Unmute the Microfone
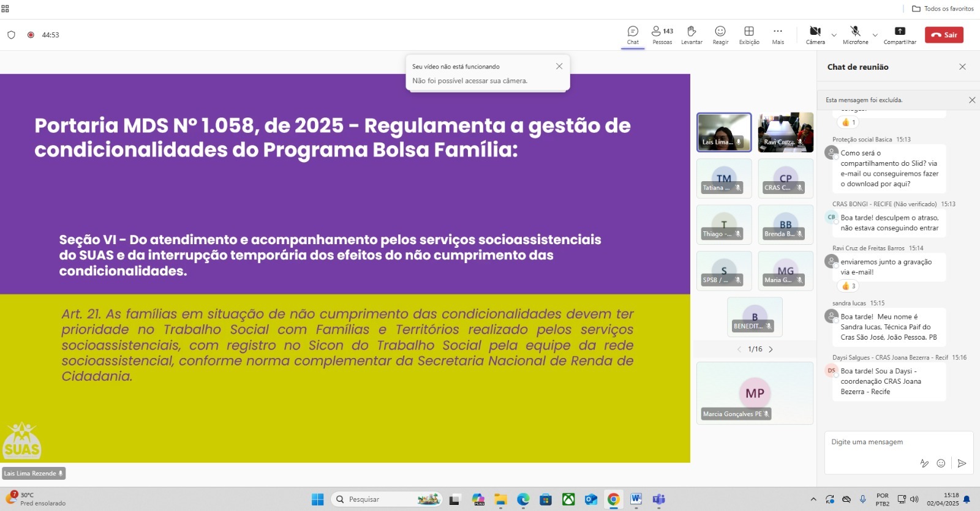 (855, 35)
